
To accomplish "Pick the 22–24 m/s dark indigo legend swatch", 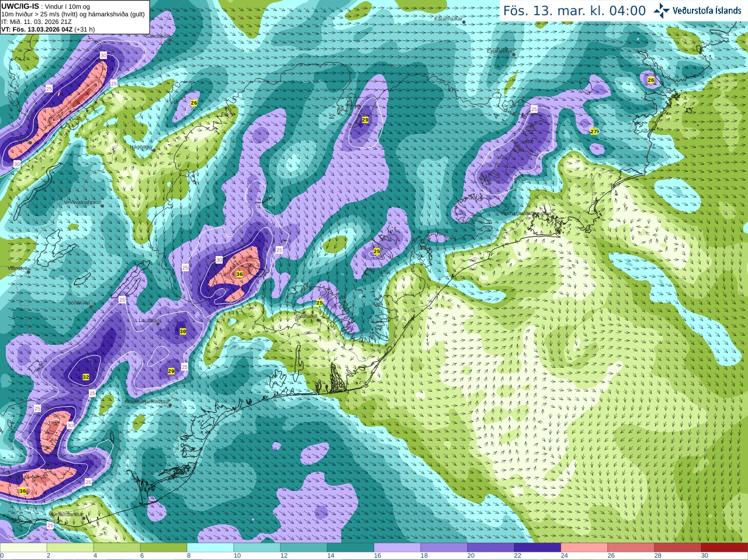I will (x=538, y=548).
